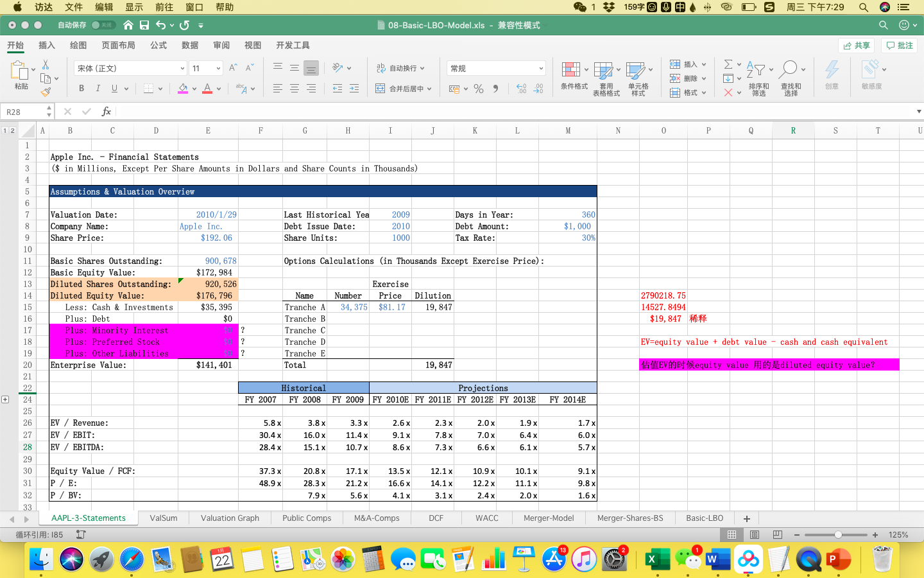This screenshot has height=578, width=924.
Task: Undo the last action
Action: [160, 25]
